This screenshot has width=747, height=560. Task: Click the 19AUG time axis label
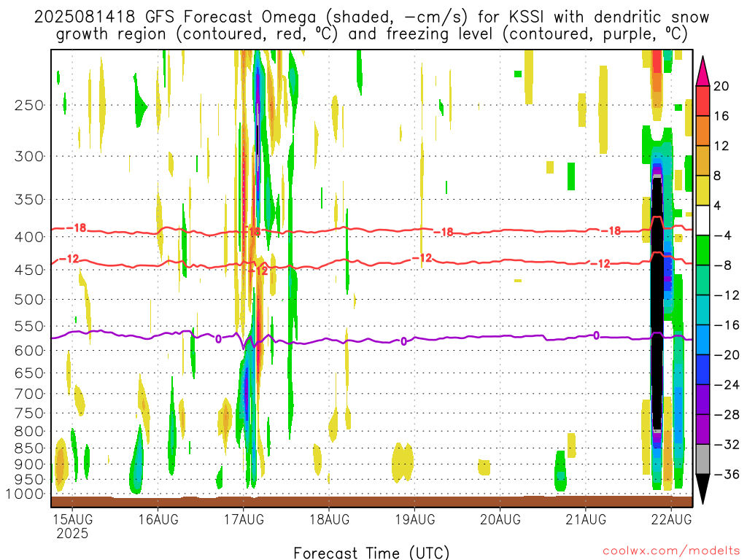[x=415, y=519]
